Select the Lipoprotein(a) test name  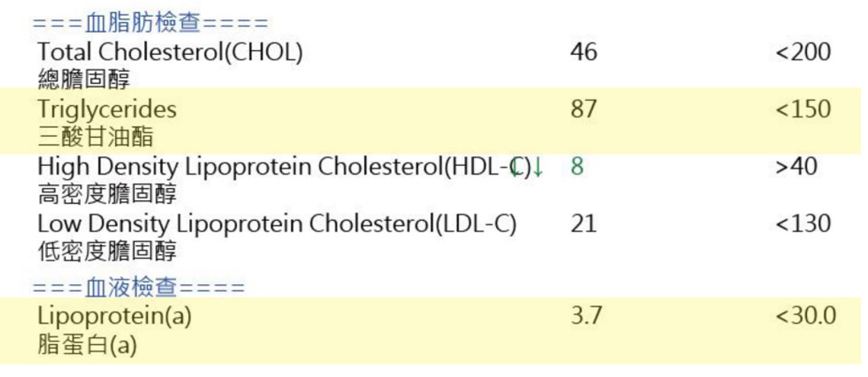tap(115, 316)
